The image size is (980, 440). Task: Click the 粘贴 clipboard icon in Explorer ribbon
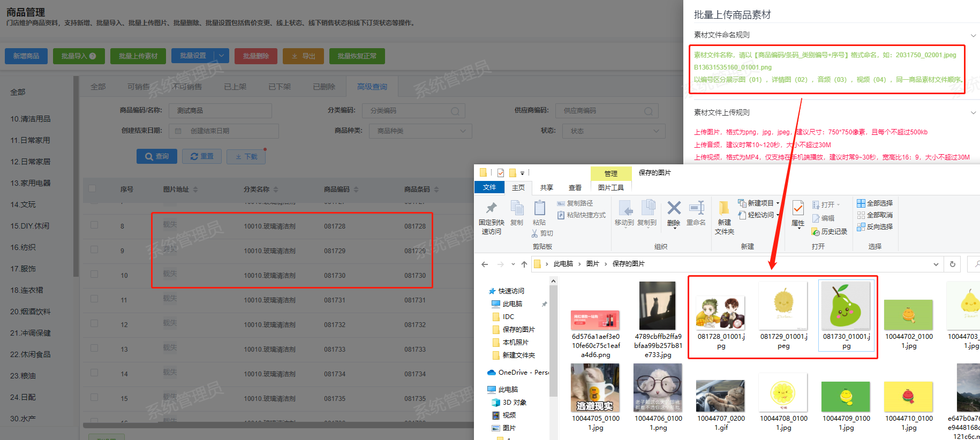pos(539,208)
